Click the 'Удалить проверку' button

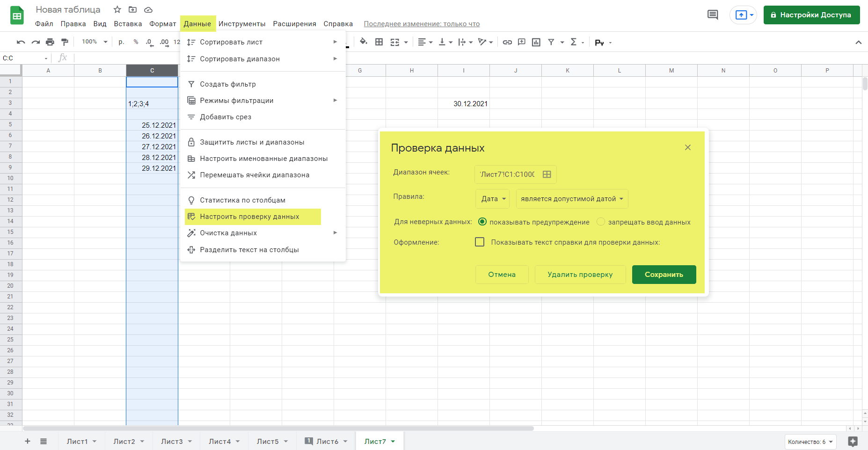click(x=580, y=275)
